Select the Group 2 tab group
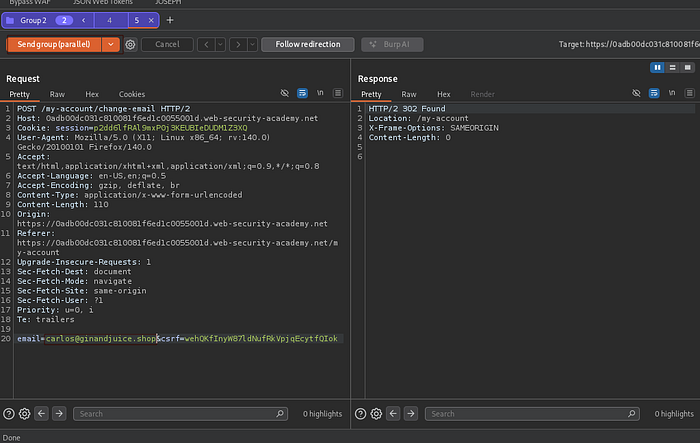The image size is (700, 443). click(33, 21)
